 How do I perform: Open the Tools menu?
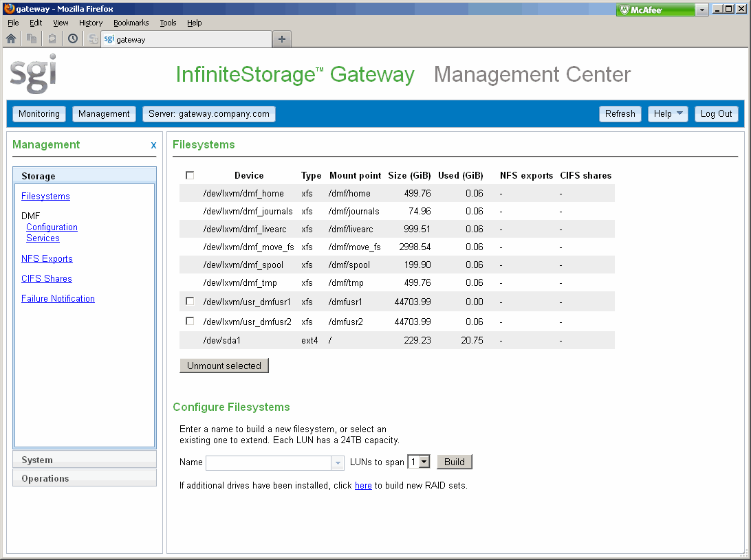pyautogui.click(x=168, y=23)
